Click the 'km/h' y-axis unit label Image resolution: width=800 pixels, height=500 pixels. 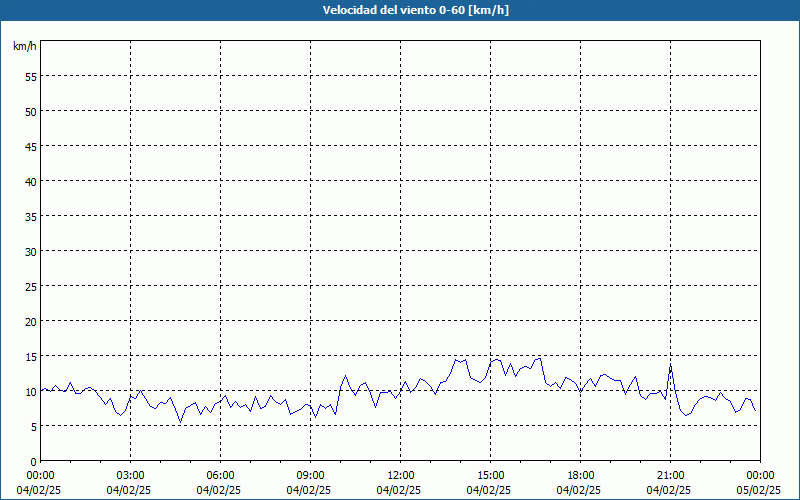[24, 46]
